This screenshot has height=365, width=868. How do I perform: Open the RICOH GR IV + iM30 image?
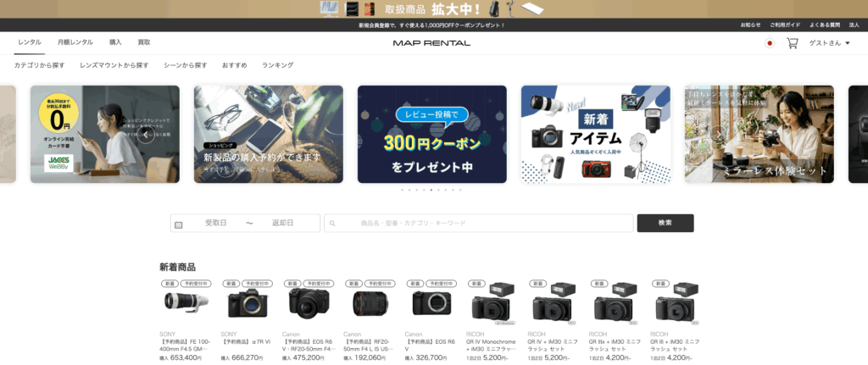[x=554, y=303]
